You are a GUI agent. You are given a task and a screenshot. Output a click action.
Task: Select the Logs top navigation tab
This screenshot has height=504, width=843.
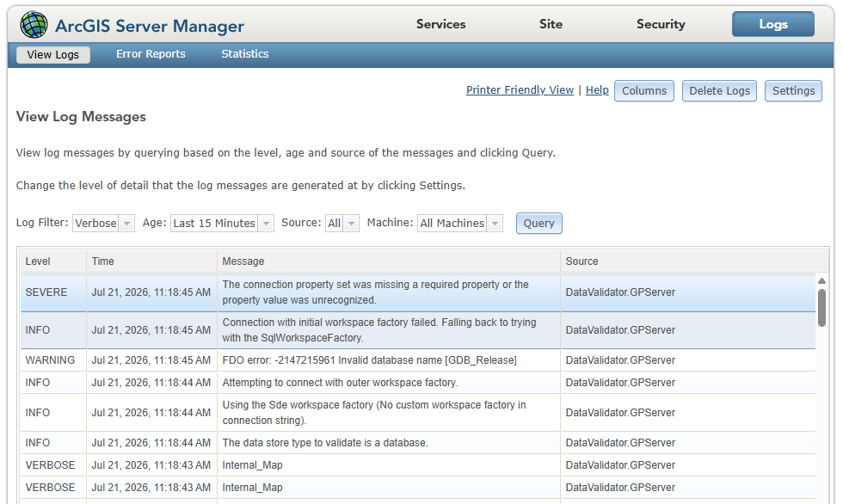[x=773, y=24]
